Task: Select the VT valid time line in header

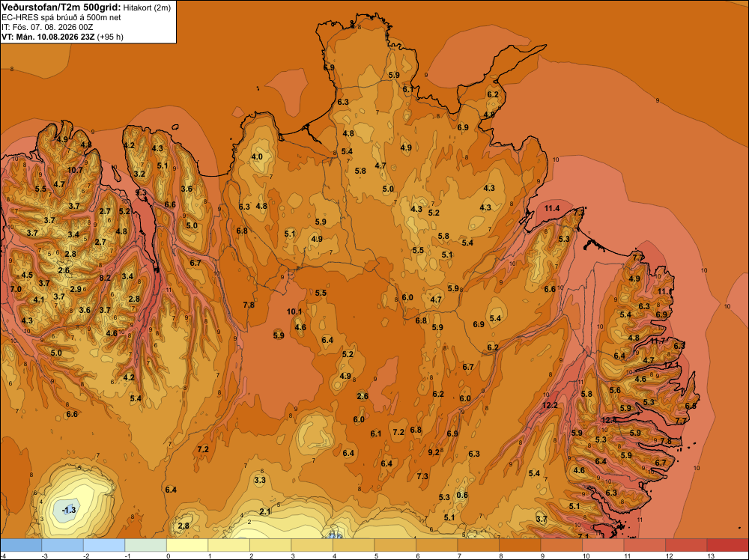Action: [63, 37]
